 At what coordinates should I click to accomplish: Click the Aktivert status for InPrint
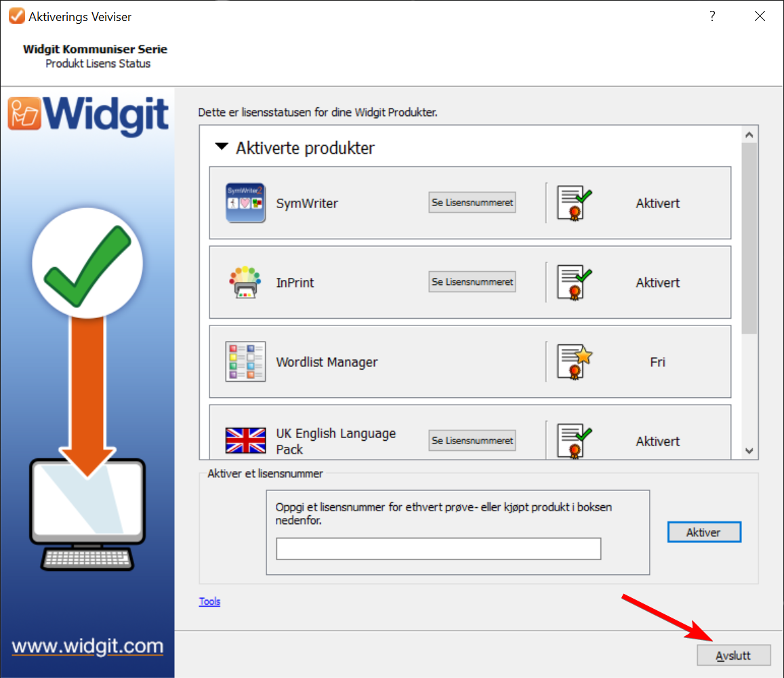point(657,283)
